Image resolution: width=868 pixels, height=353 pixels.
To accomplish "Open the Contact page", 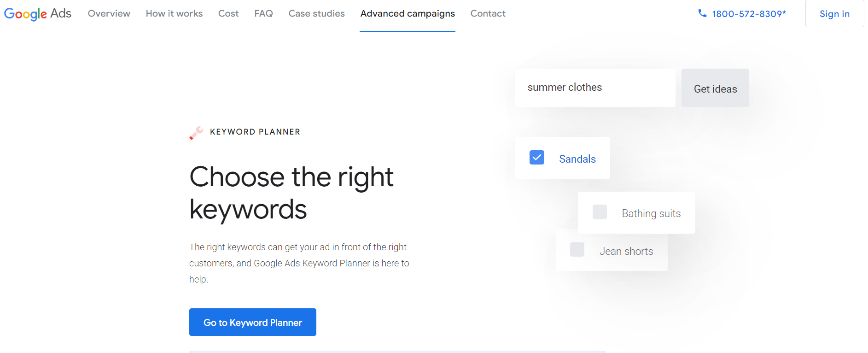I will 488,14.
